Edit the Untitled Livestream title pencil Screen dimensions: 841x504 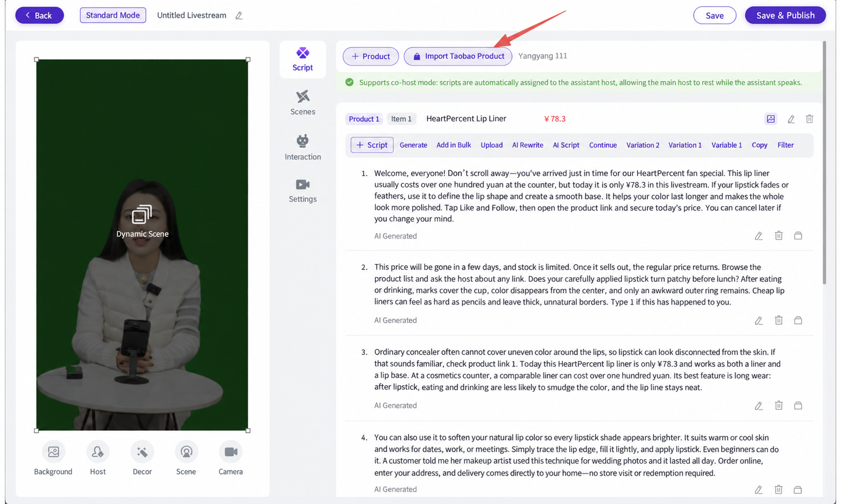pyautogui.click(x=239, y=16)
